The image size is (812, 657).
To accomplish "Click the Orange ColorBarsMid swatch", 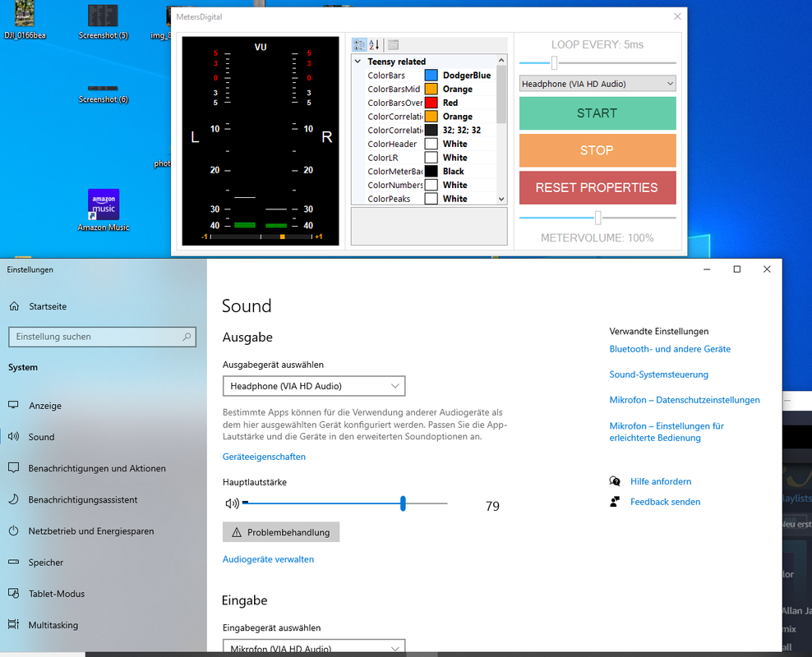I will pos(431,89).
